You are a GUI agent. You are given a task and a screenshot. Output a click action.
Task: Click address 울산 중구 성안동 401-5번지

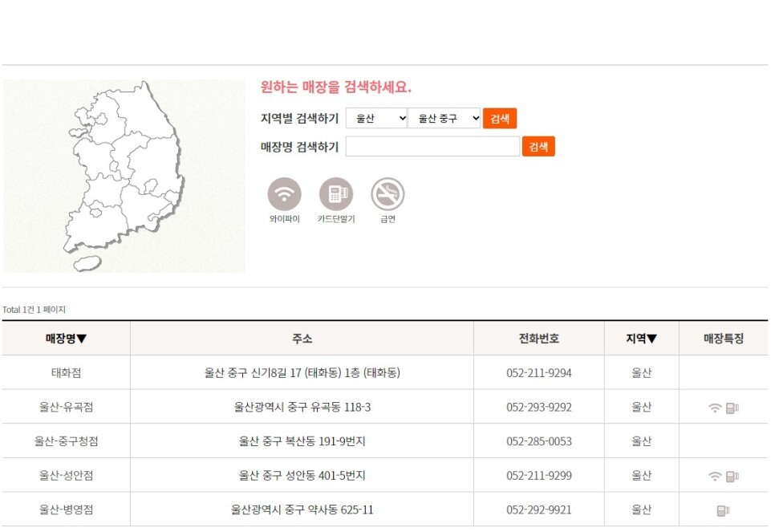[x=302, y=475]
